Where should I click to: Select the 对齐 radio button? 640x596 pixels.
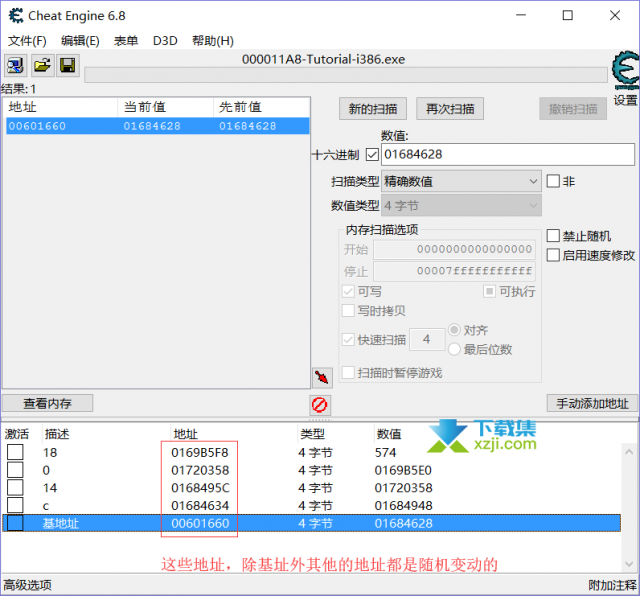click(x=454, y=330)
